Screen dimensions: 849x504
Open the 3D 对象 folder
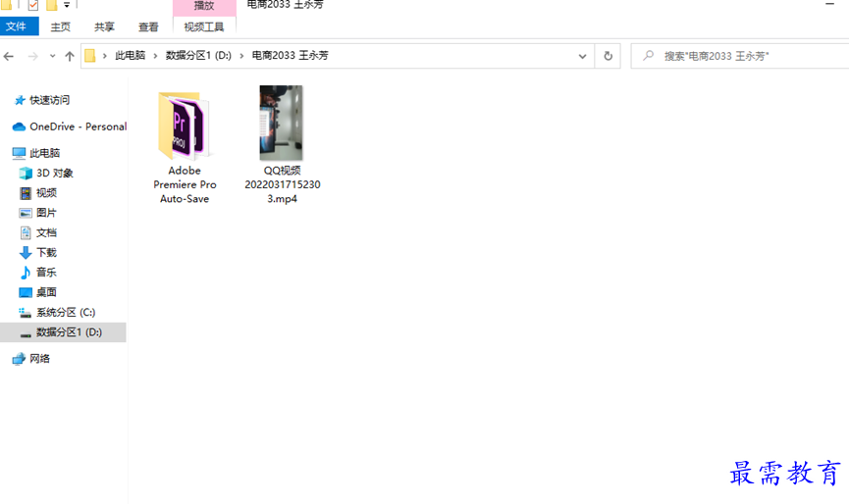[54, 173]
